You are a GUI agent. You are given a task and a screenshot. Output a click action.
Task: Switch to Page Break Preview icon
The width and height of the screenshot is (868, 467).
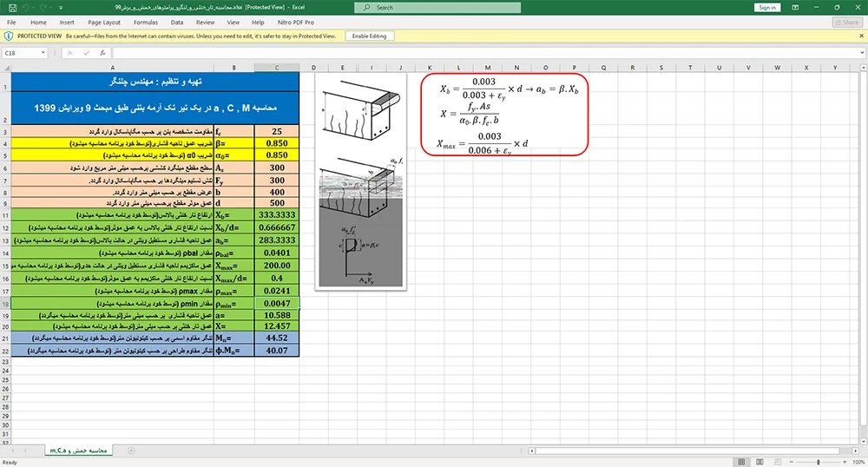778,462
